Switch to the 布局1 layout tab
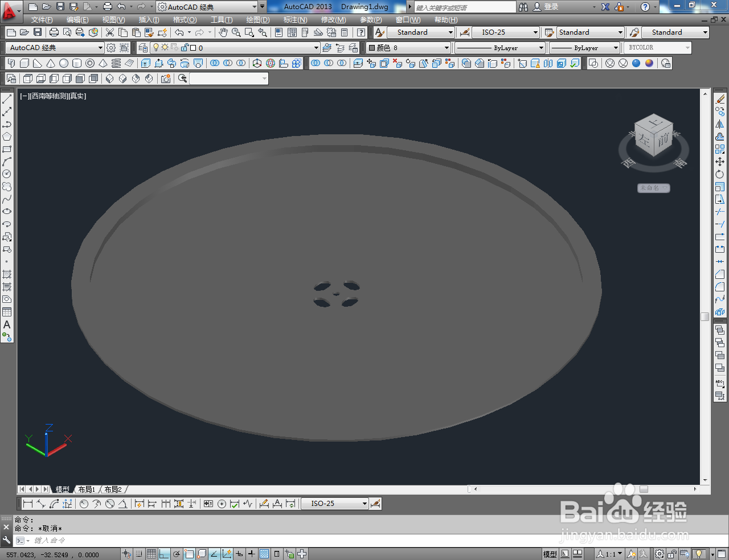 tap(87, 489)
